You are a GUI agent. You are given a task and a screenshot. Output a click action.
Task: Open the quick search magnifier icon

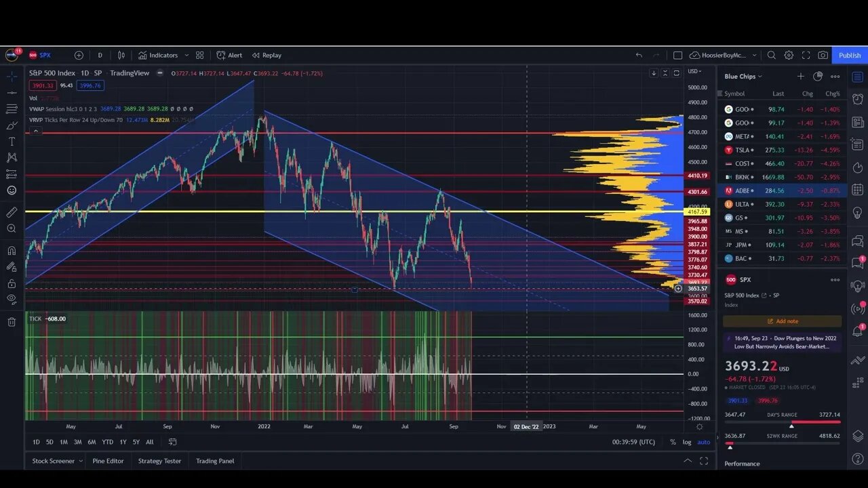pos(771,55)
